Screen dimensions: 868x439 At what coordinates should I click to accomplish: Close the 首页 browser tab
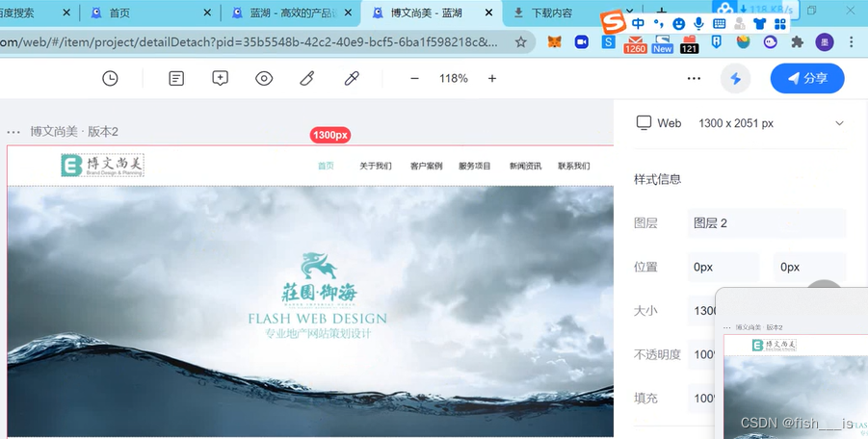pyautogui.click(x=207, y=13)
